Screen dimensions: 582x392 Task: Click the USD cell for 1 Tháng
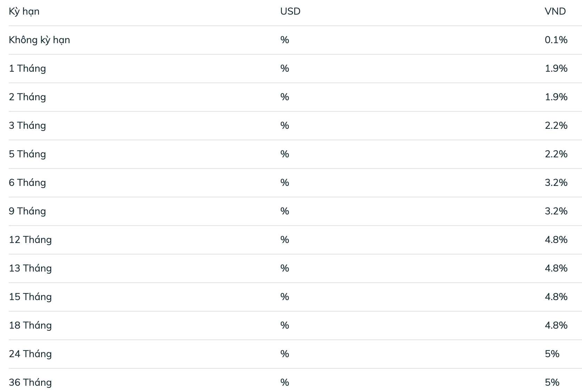(x=285, y=69)
